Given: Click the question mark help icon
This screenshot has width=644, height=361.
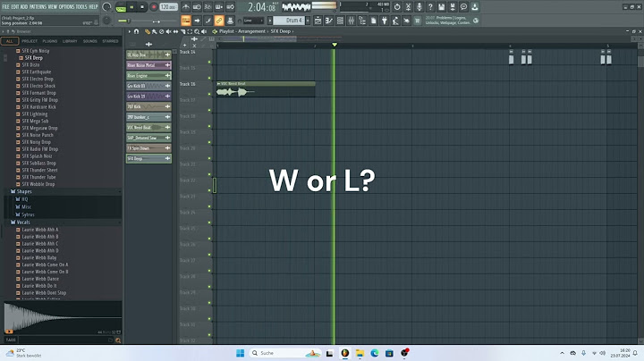Looking at the screenshot, I should coord(430,7).
